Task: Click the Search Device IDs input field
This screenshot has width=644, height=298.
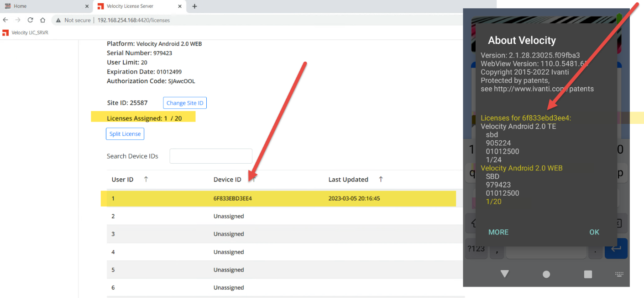Action: pyautogui.click(x=210, y=156)
